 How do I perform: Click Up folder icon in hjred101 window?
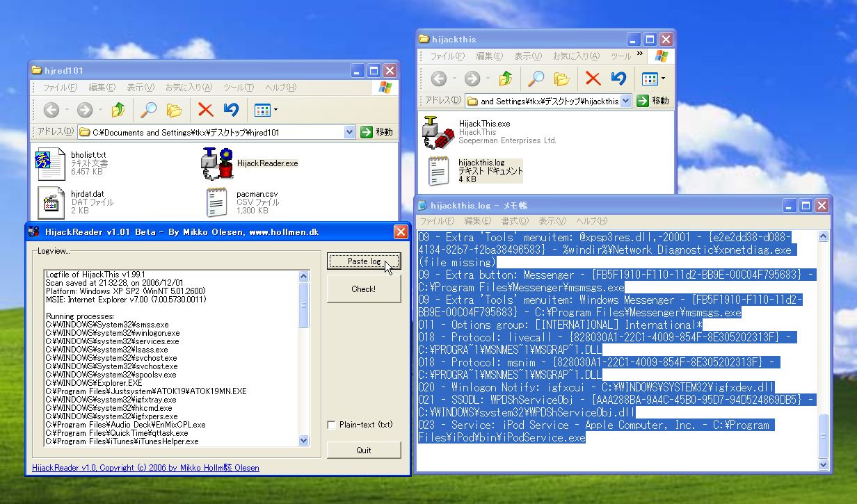(x=118, y=110)
